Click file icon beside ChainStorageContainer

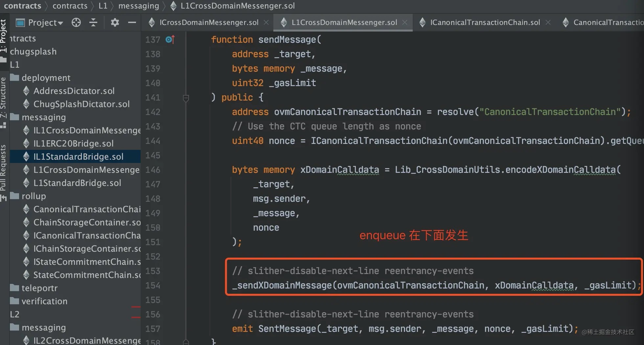click(x=26, y=222)
